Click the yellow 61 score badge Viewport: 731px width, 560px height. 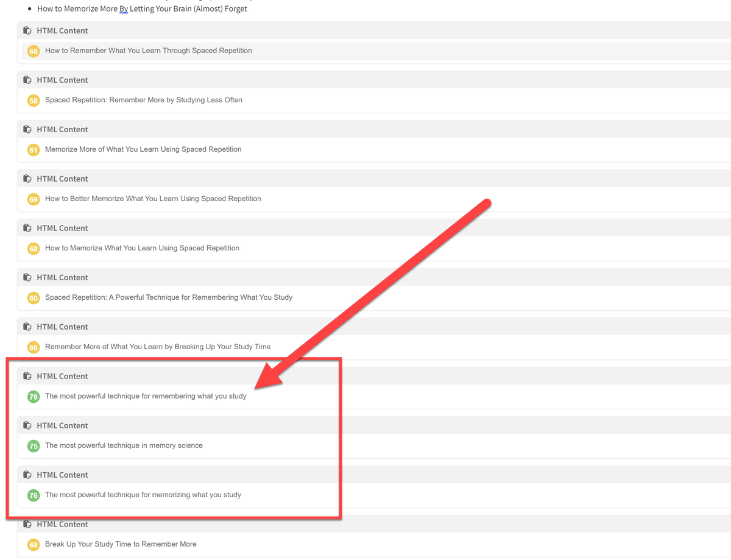(x=34, y=150)
